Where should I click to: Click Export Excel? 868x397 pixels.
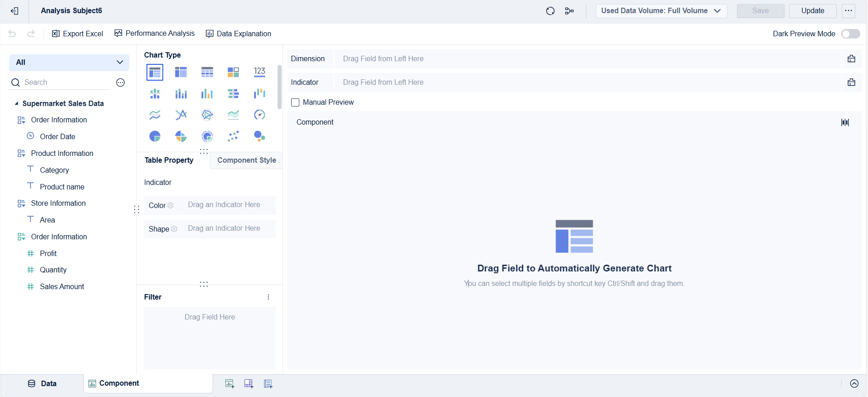tap(78, 34)
